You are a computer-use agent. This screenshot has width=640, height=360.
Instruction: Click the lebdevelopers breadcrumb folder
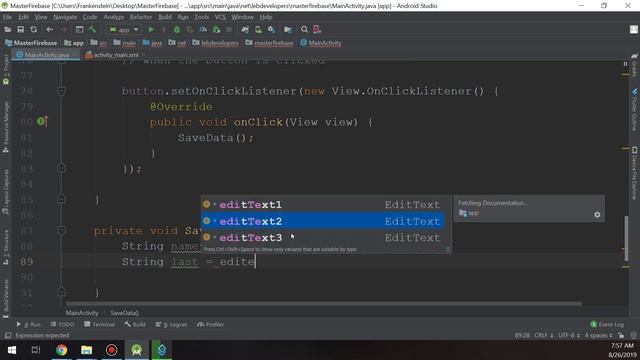pyautogui.click(x=216, y=43)
